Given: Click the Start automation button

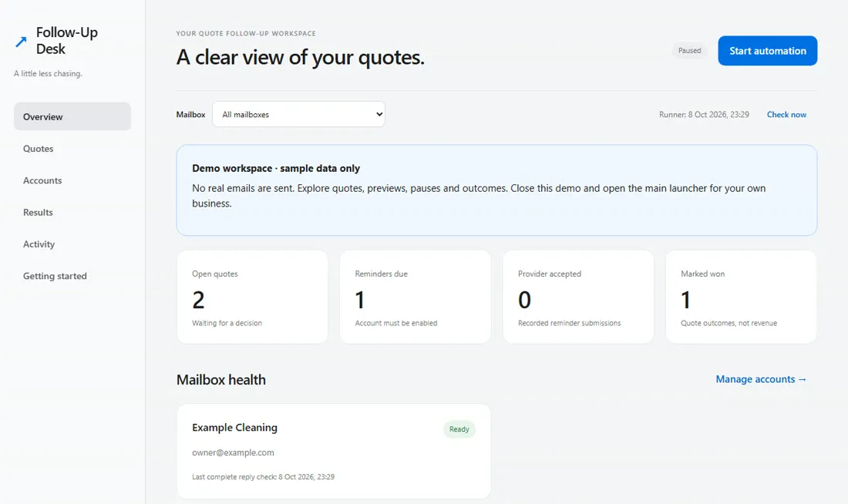Looking at the screenshot, I should click(x=767, y=51).
